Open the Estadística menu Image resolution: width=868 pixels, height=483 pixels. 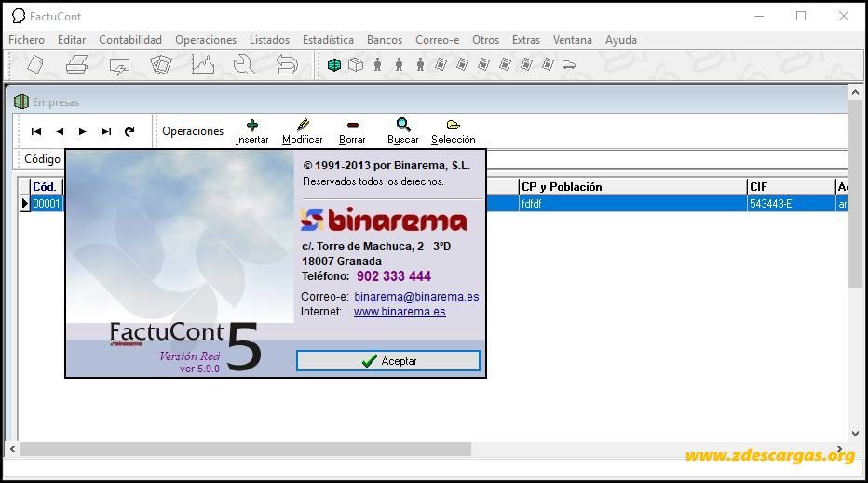pyautogui.click(x=328, y=40)
